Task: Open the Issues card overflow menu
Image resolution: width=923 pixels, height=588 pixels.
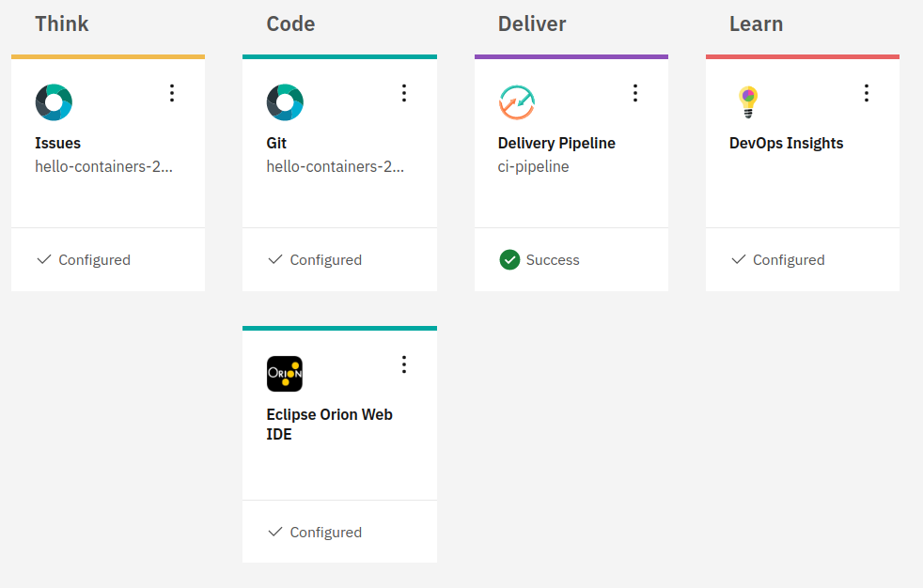Action: point(172,92)
